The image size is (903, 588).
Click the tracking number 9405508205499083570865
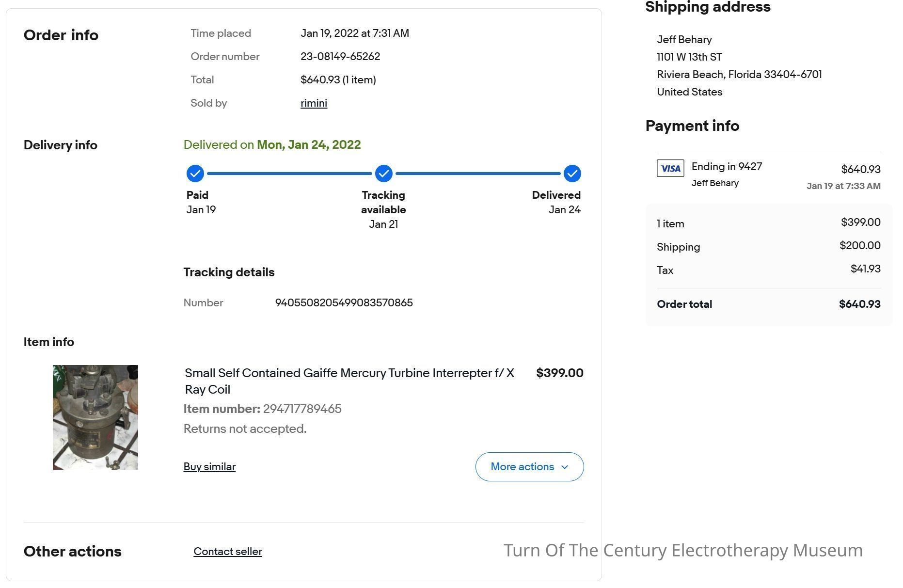tap(344, 303)
